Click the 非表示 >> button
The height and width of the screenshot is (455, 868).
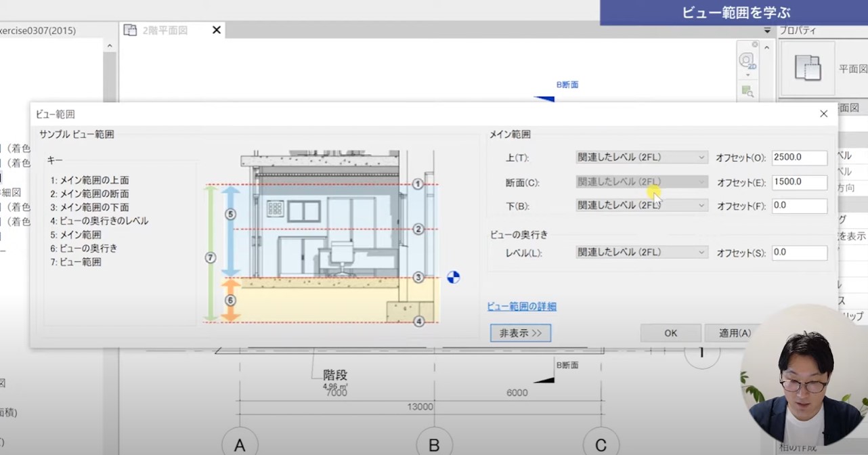tap(521, 333)
